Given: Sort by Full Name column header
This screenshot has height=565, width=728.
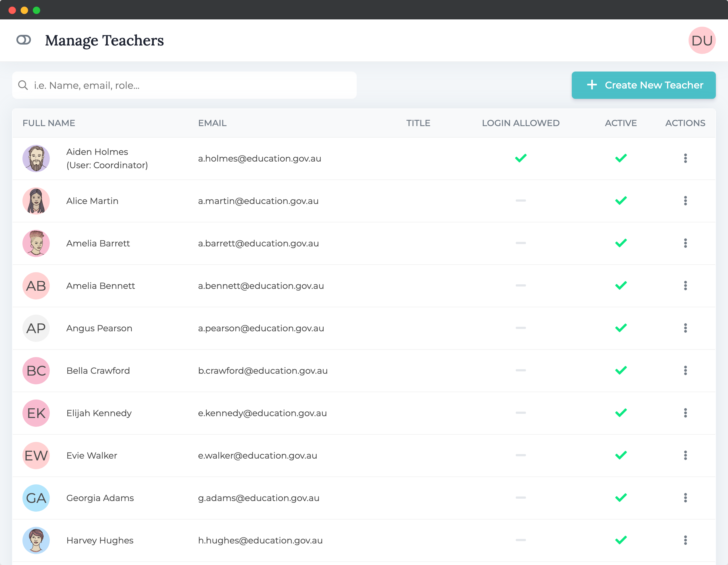Looking at the screenshot, I should tap(49, 123).
